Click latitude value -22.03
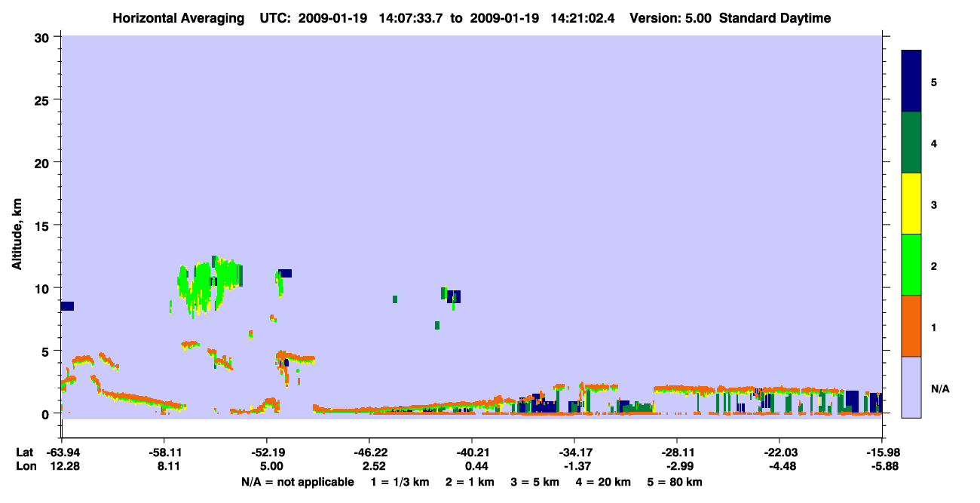Viewport: 980px width, 503px height. click(779, 452)
